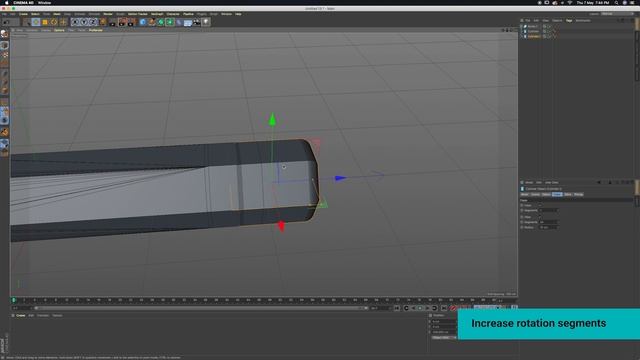Viewport: 640px width, 360px height.
Task: Click the Light object icon
Action: coord(206,22)
